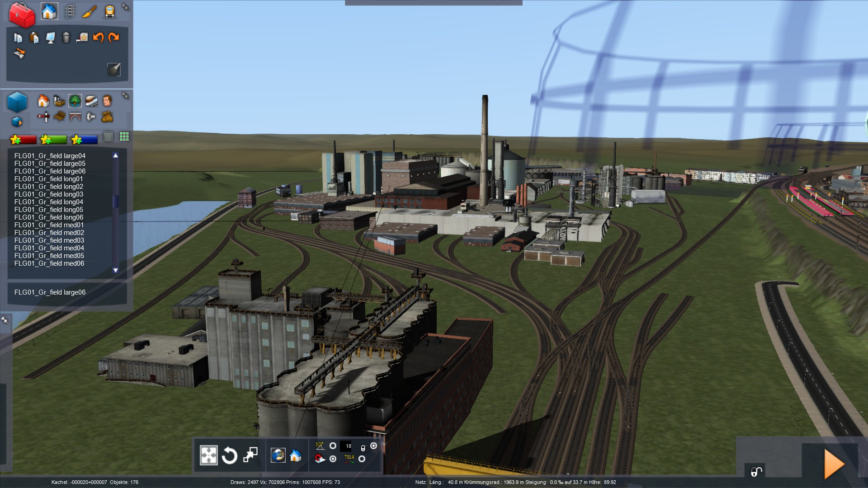Click the orange undo arrow

tap(98, 38)
